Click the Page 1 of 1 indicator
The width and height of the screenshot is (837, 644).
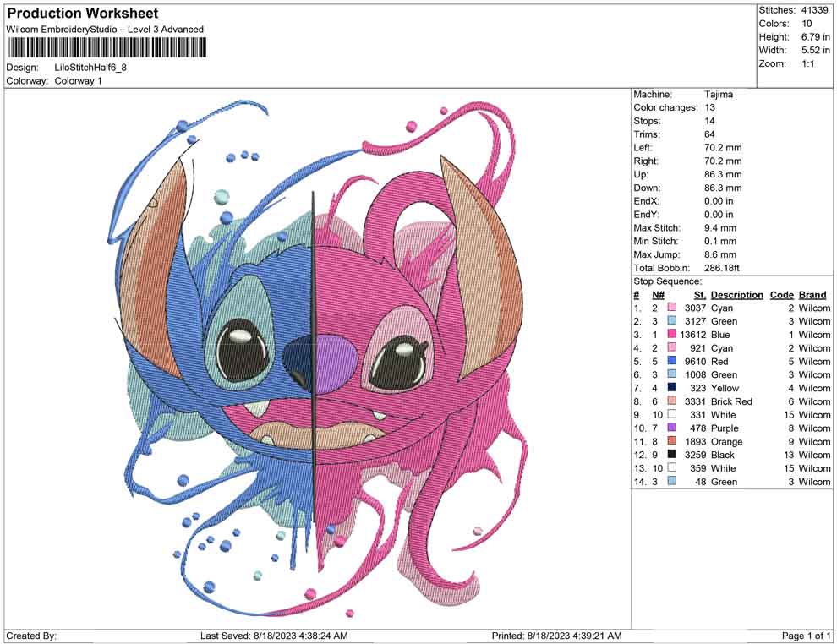coord(806,636)
